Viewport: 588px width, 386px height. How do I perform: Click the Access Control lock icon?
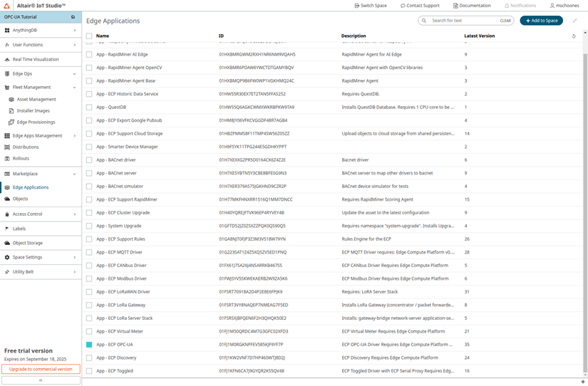[x=6, y=214]
